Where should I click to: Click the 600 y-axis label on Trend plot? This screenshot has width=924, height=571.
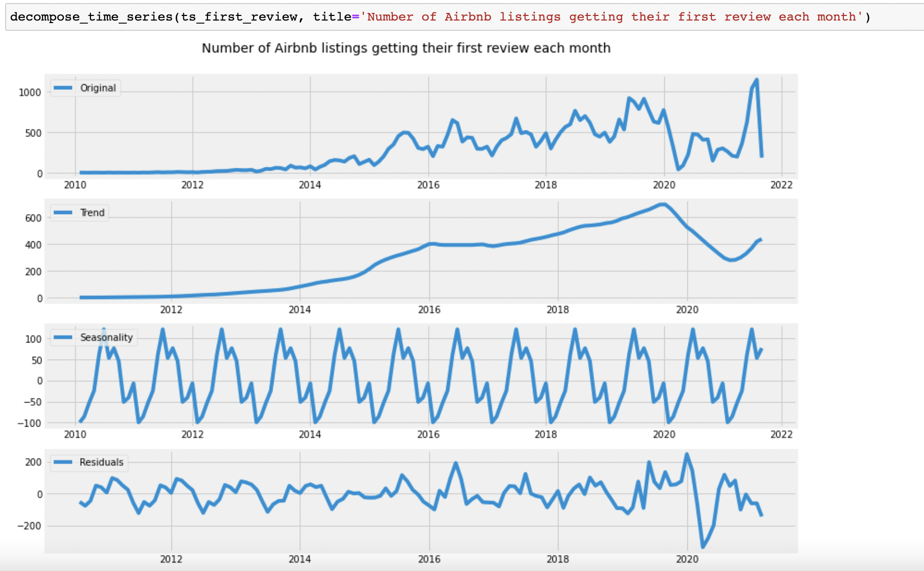click(33, 218)
